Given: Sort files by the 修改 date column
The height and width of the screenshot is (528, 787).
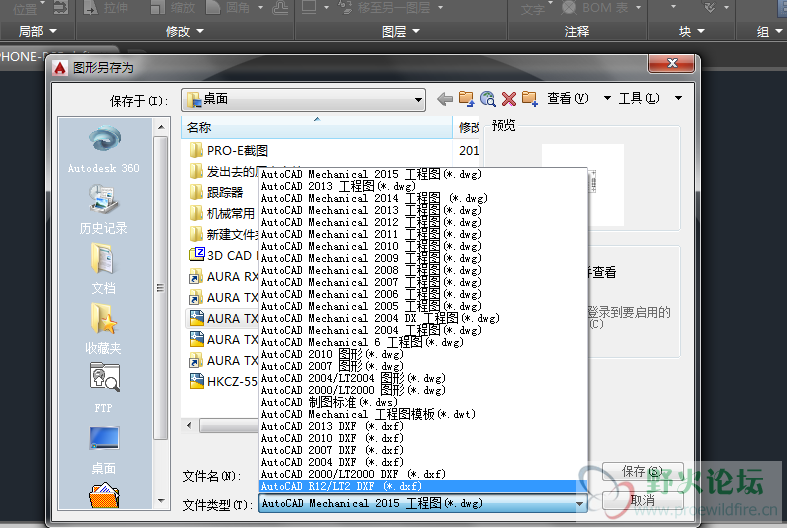Looking at the screenshot, I should point(467,127).
